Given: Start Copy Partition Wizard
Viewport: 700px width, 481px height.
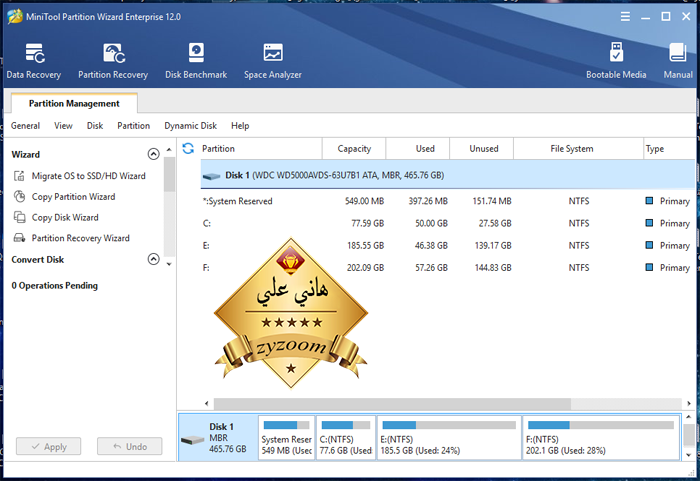Looking at the screenshot, I should pos(73,197).
